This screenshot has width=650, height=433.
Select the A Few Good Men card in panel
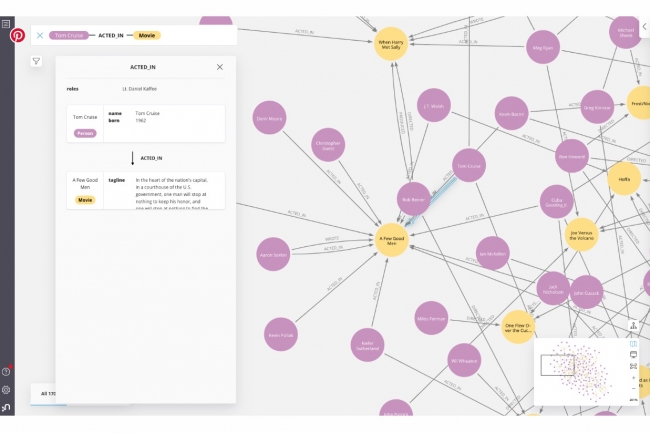pyautogui.click(x=146, y=191)
